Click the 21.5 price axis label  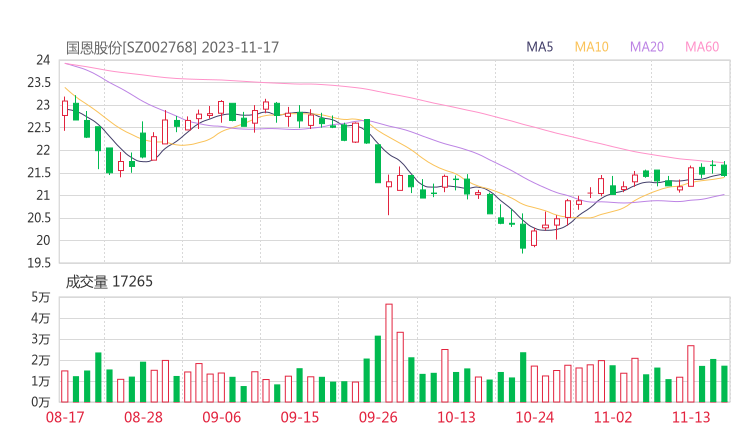(39, 173)
